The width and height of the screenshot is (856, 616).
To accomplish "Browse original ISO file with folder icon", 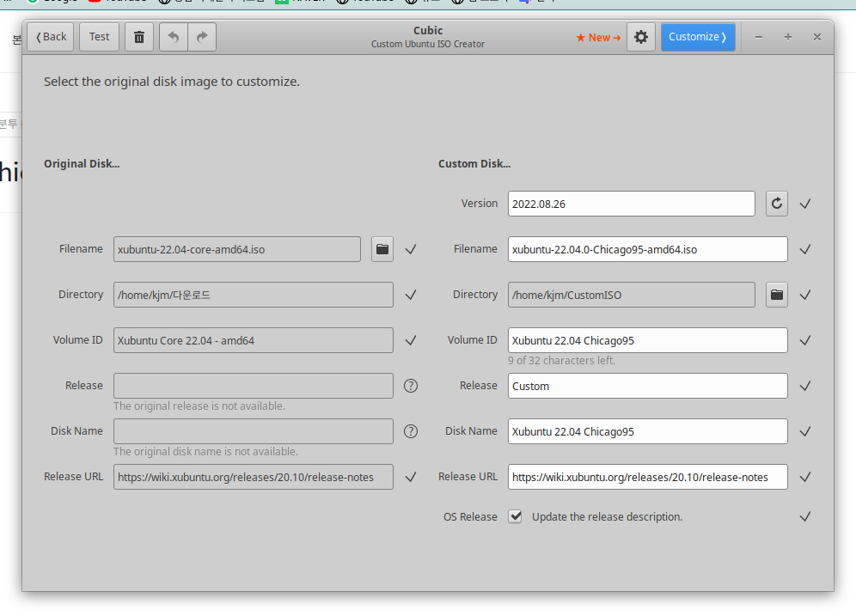I will coord(382,249).
